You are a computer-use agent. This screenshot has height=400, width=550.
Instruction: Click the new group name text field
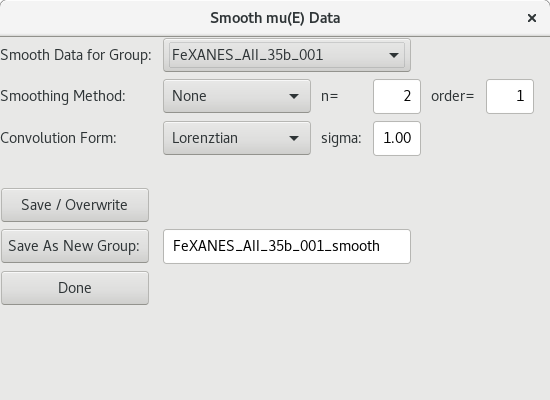[x=287, y=246]
